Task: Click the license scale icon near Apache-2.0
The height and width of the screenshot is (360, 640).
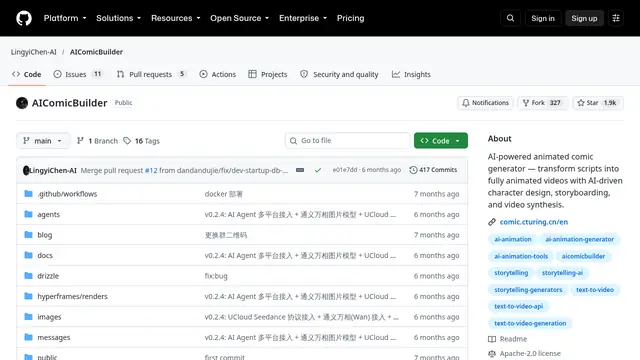Action: 492,353
